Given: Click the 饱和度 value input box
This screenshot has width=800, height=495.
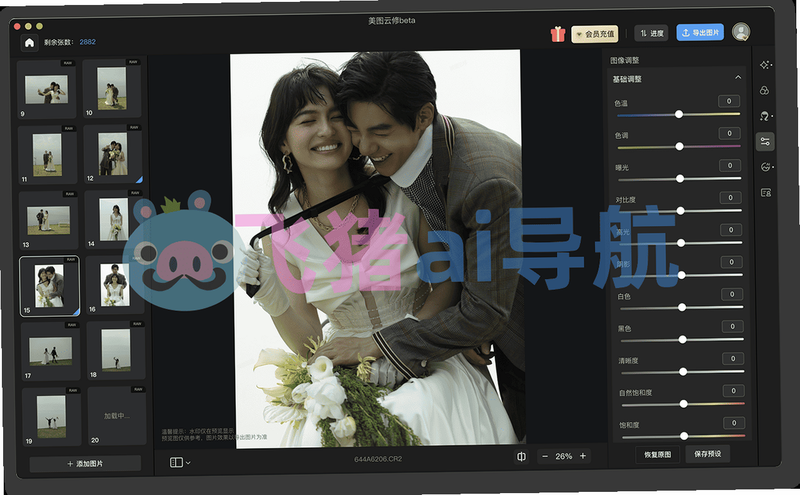Looking at the screenshot, I should click(734, 423).
